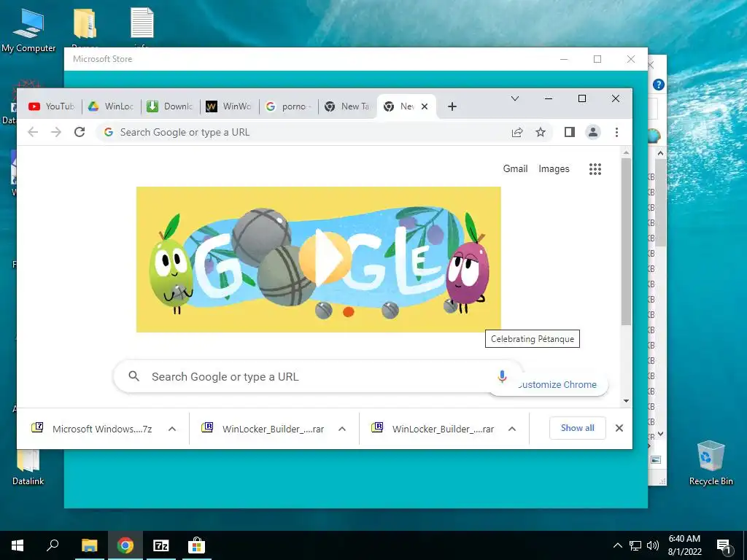Toggle the Chrome side panel
The width and height of the screenshot is (747, 560).
[x=569, y=132]
